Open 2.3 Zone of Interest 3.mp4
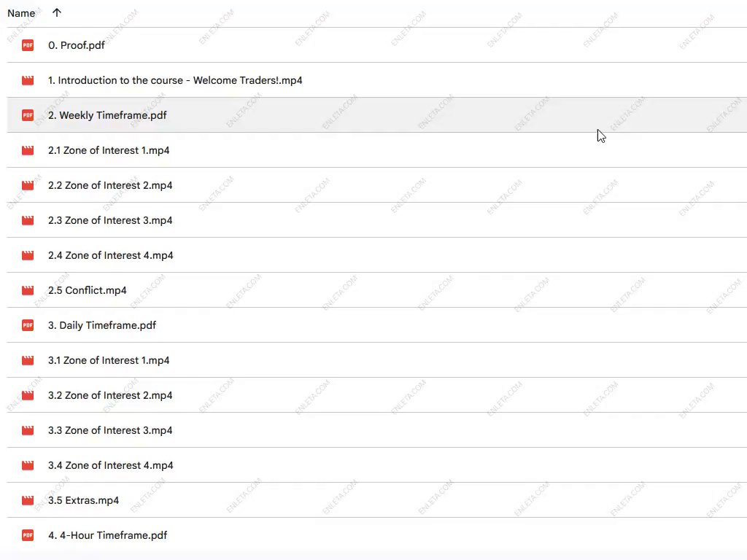Viewport: 747px width, 560px height. (110, 220)
